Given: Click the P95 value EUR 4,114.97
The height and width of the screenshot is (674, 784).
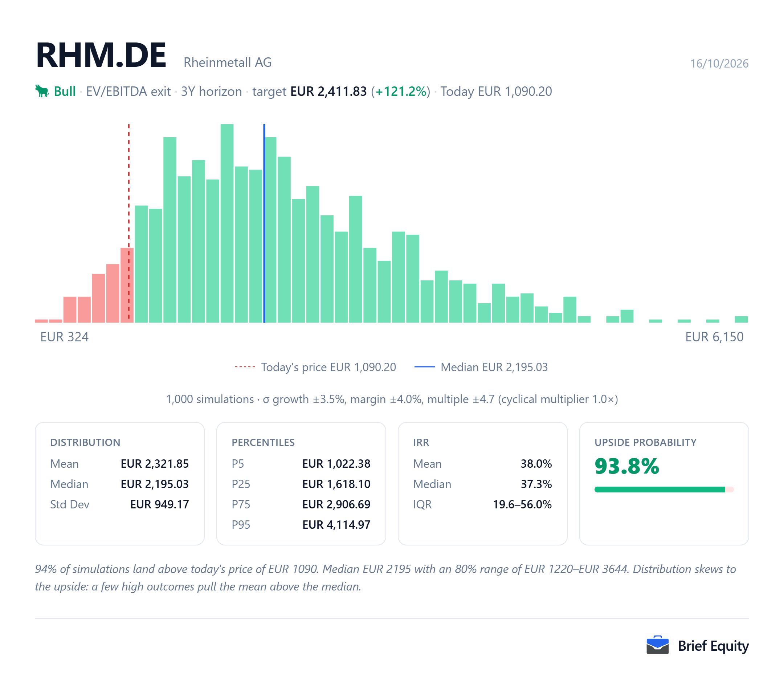Looking at the screenshot, I should tap(336, 525).
